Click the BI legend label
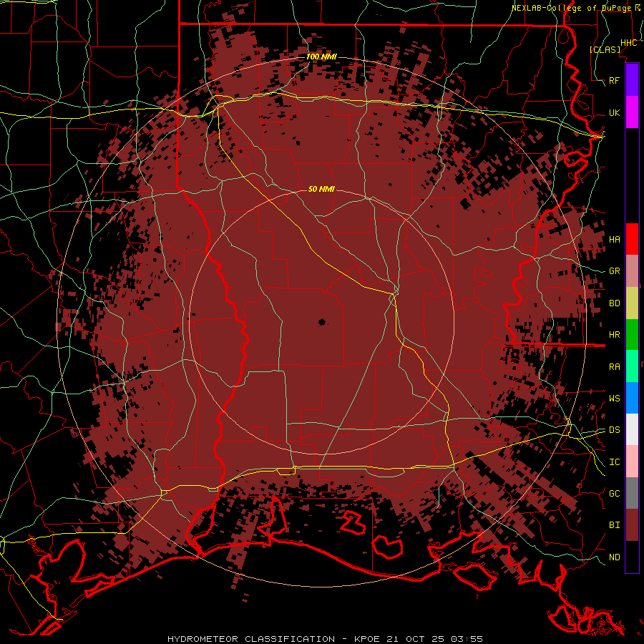 point(615,525)
